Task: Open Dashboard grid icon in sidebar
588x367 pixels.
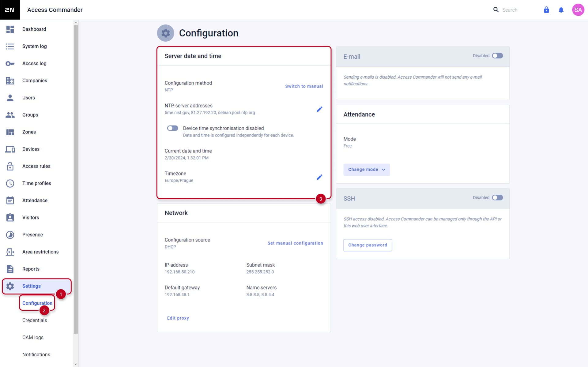Action: click(x=10, y=29)
